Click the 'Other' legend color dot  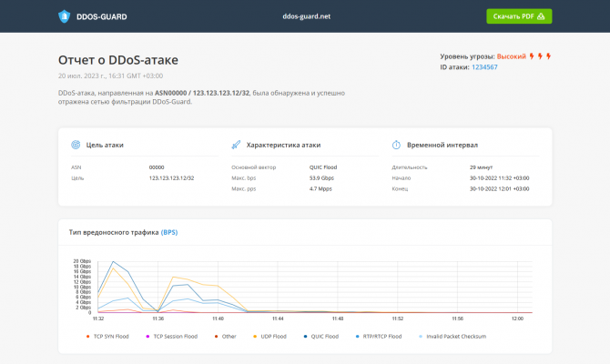pos(215,337)
